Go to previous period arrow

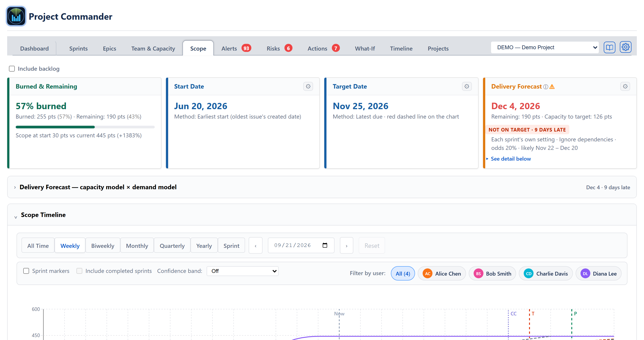[256, 246]
